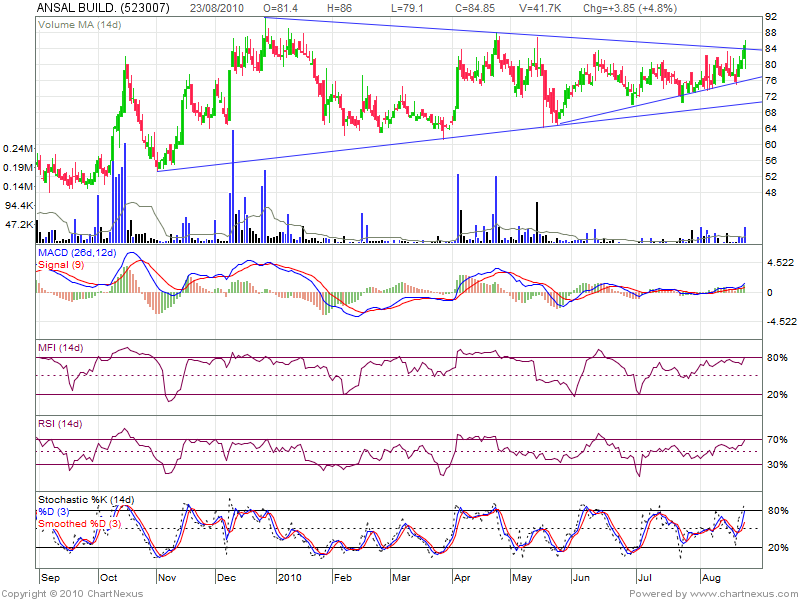The height and width of the screenshot is (600, 800).
Task: Open the www.chartnexus.com link
Action: pyautogui.click(x=748, y=592)
